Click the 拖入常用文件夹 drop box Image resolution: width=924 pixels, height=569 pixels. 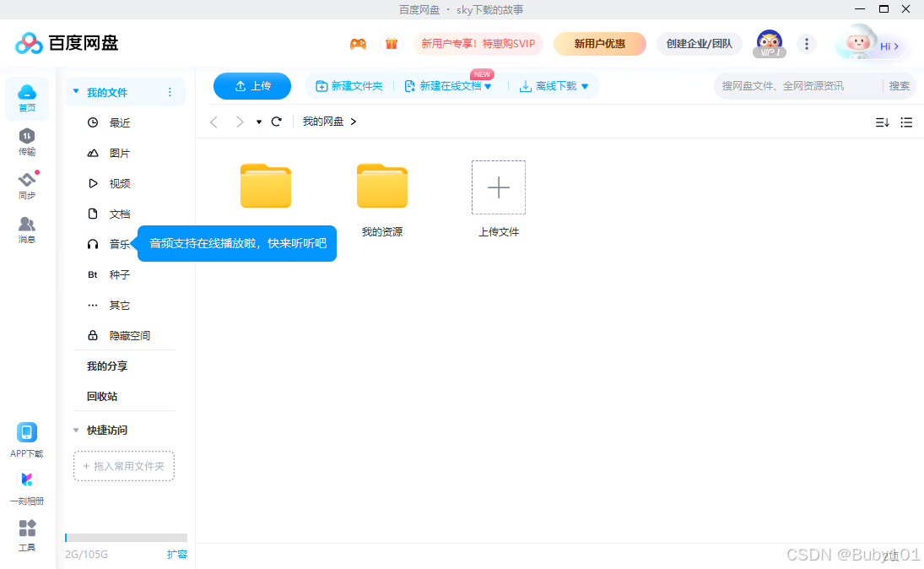[x=124, y=466]
